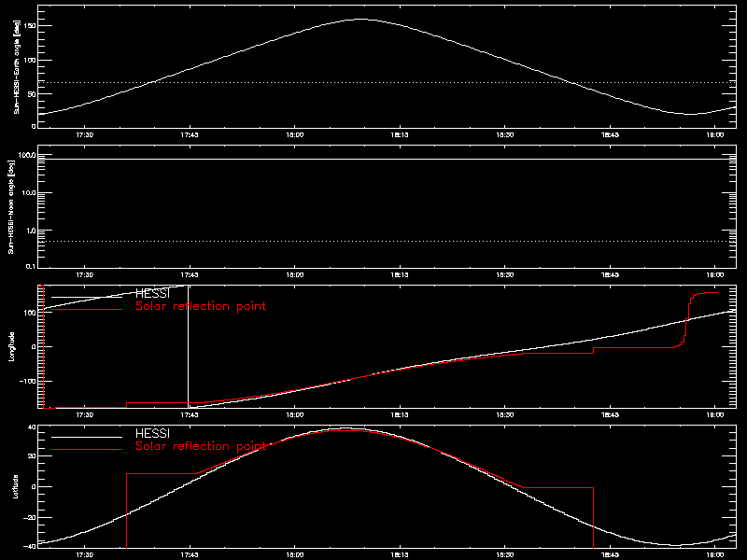Viewport: 747px width, 560px height.
Task: Click 18:00 time label under Latitude plot
Action: tap(294, 555)
